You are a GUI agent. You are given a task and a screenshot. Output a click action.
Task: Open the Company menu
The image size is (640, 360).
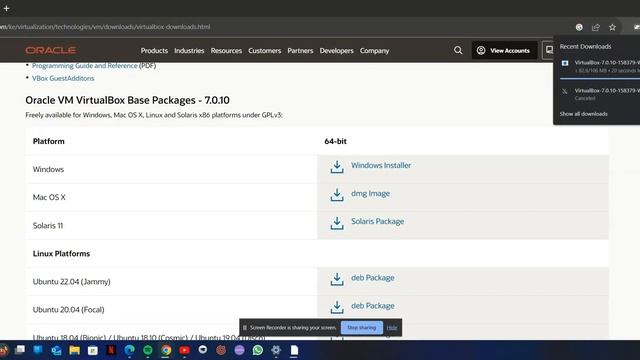pos(374,51)
